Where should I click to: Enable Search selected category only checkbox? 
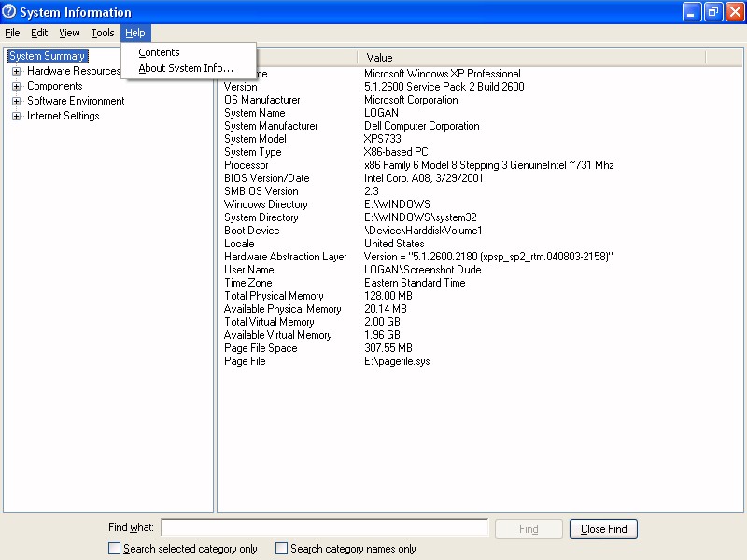114,549
